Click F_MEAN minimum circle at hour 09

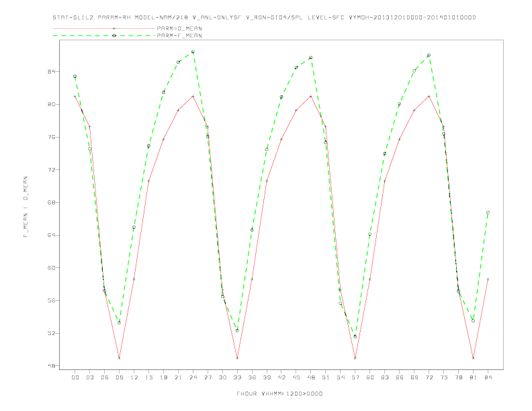click(x=119, y=322)
